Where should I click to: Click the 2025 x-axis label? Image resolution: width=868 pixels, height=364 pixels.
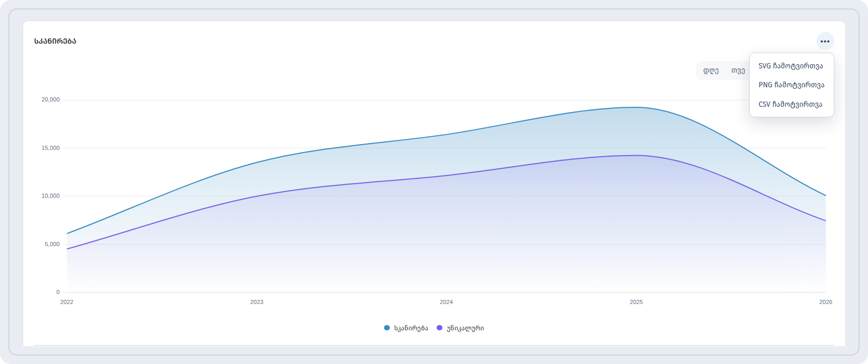coord(636,302)
